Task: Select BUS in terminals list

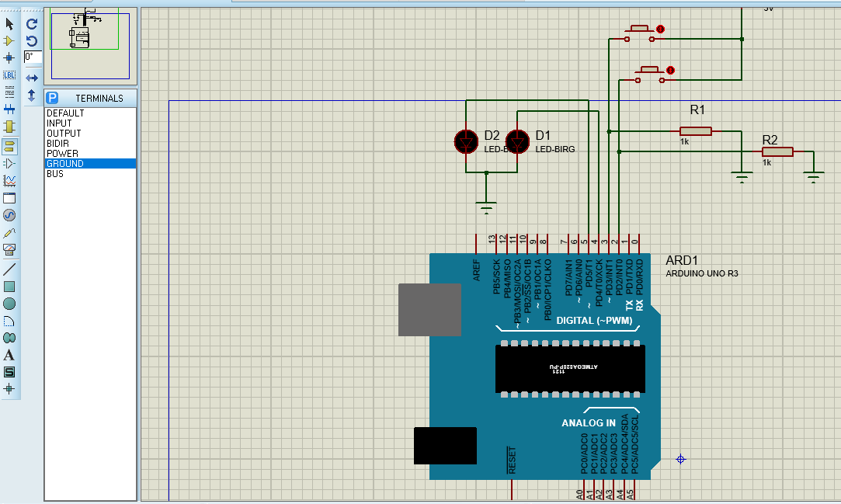Action: [x=90, y=174]
